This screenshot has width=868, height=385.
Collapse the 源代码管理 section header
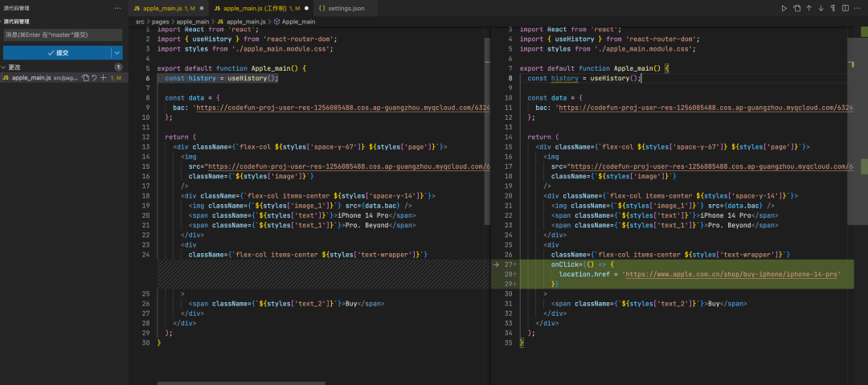(17, 22)
